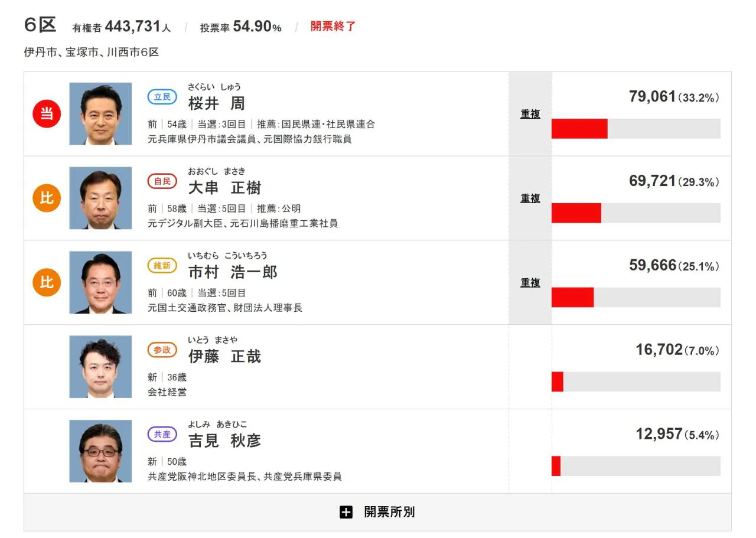The height and width of the screenshot is (538, 756).
Task: Open the 重複 link for 桜井 周
Action: (x=530, y=114)
